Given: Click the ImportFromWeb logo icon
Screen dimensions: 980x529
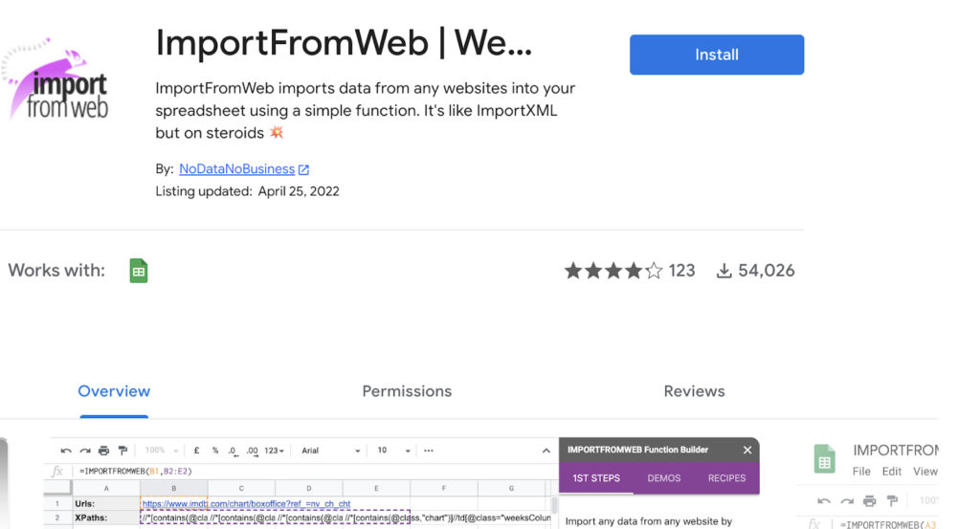Looking at the screenshot, I should tap(59, 82).
